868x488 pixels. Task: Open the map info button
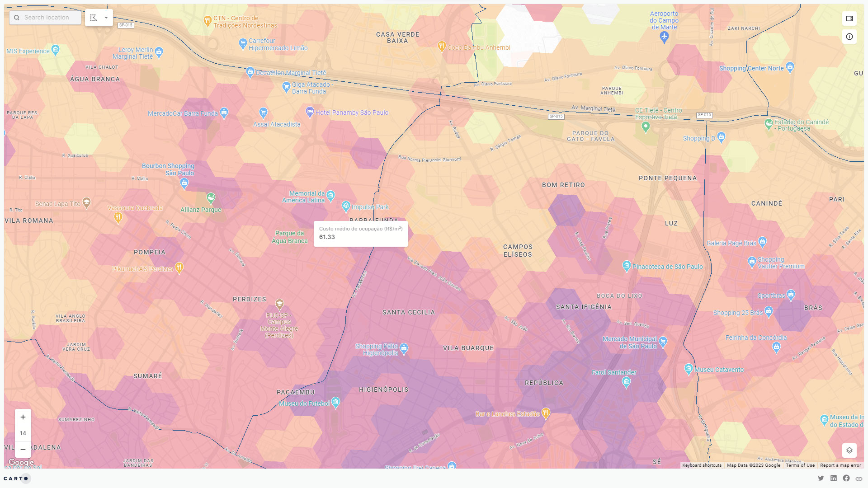[849, 37]
